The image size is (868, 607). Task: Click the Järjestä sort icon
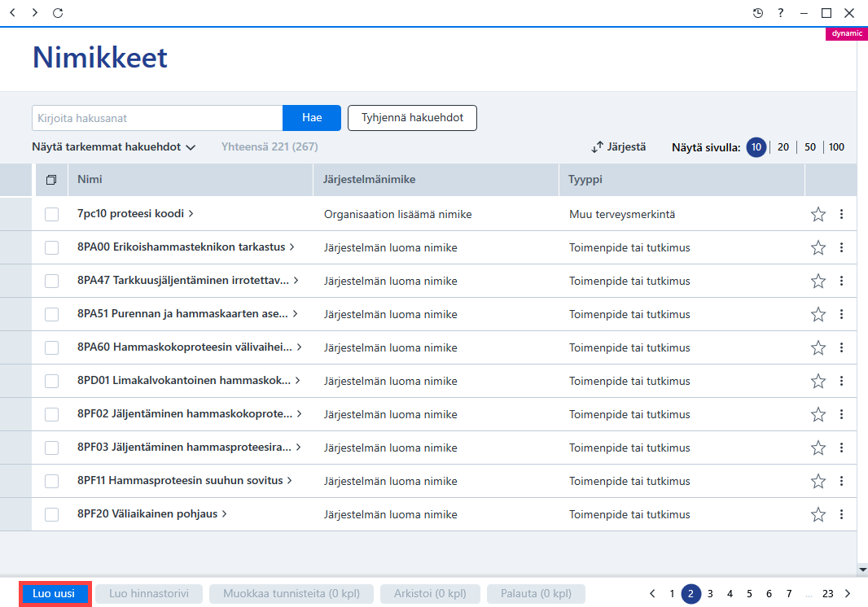[597, 147]
